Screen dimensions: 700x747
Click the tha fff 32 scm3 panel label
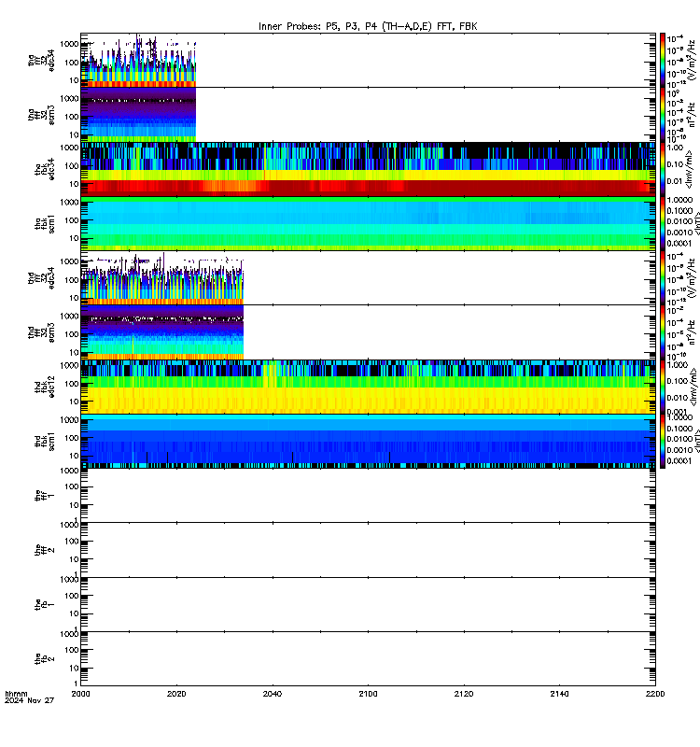click(41, 115)
